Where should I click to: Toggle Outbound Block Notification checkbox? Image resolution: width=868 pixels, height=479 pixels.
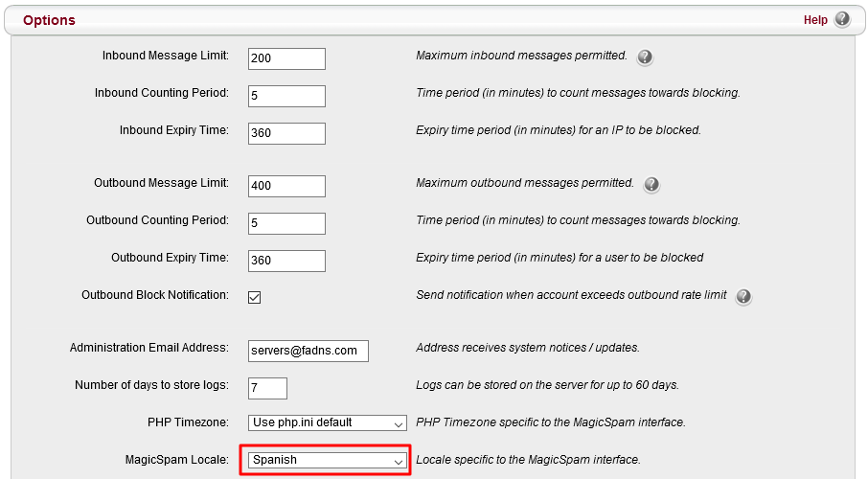tap(255, 297)
